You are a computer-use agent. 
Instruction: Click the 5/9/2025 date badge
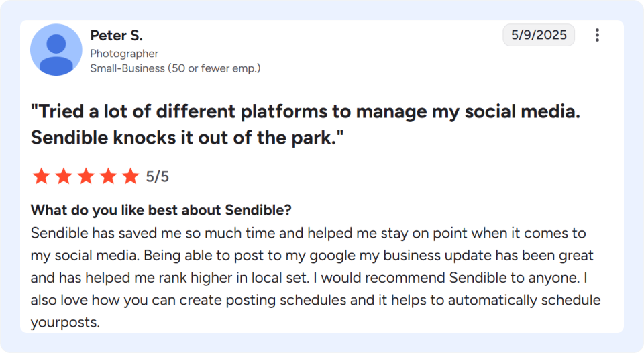[539, 35]
